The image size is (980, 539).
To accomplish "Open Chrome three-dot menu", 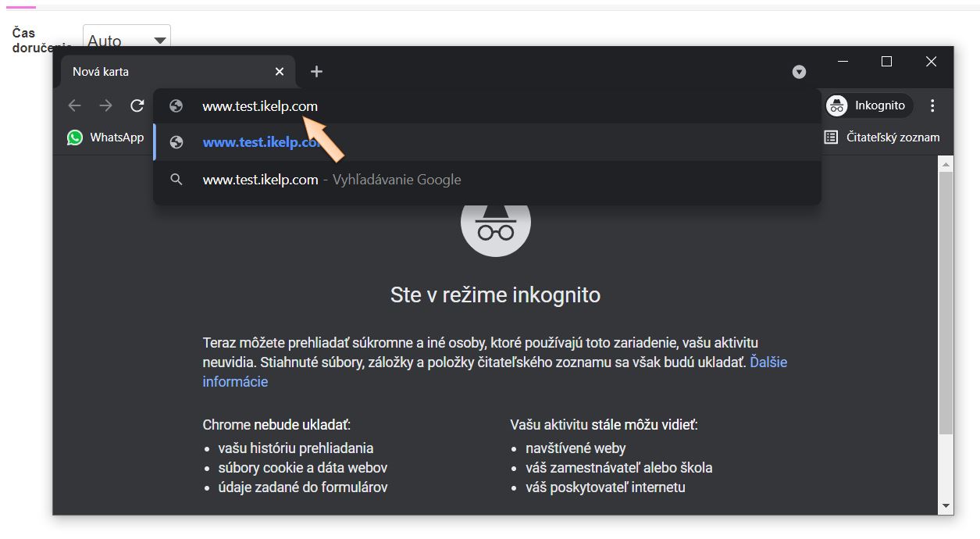I will (x=932, y=105).
